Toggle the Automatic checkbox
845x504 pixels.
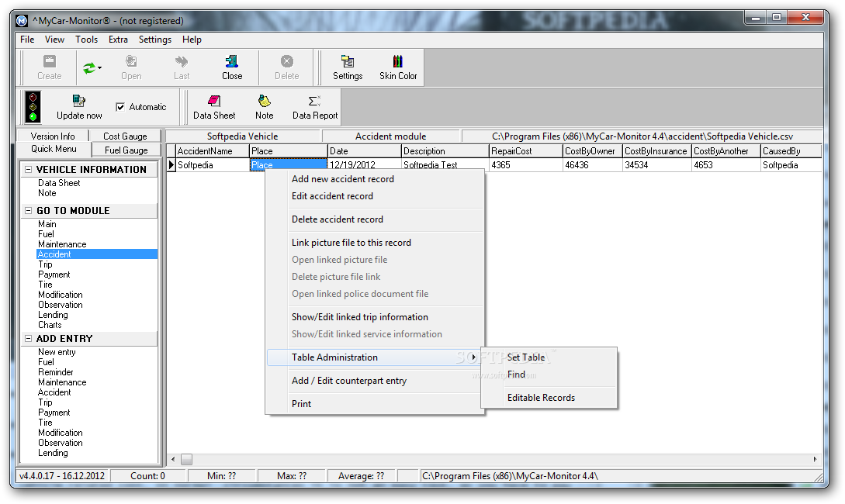point(120,107)
